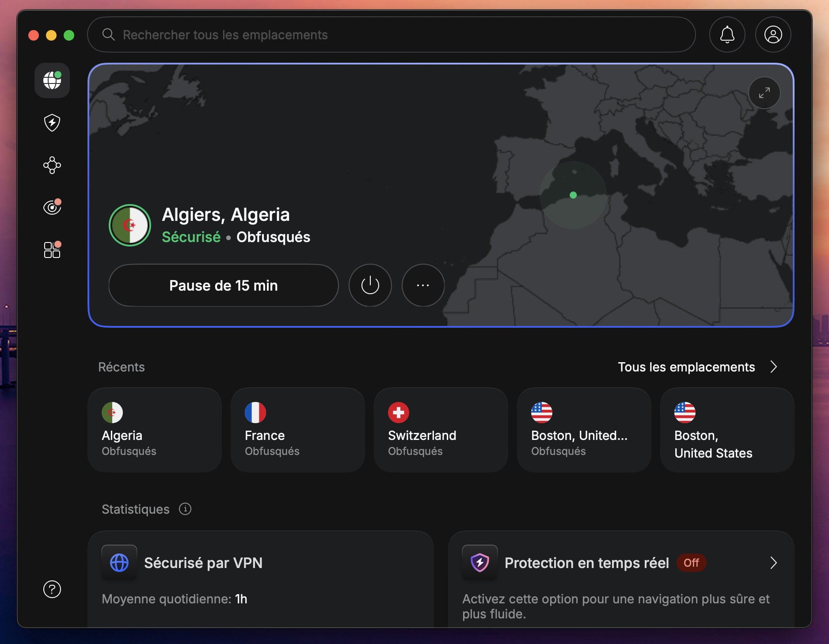
Task: Open the globe VPN locations sidebar icon
Action: point(52,80)
